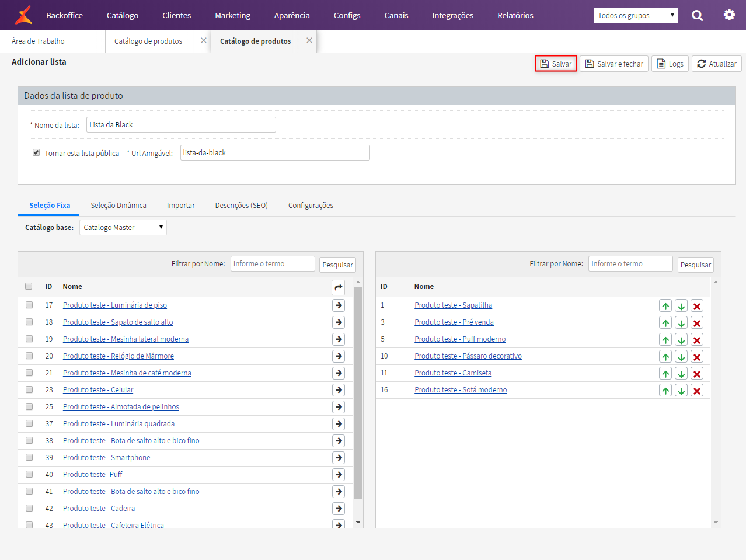746x560 pixels.
Task: Check the box for product ID 19
Action: (x=29, y=339)
